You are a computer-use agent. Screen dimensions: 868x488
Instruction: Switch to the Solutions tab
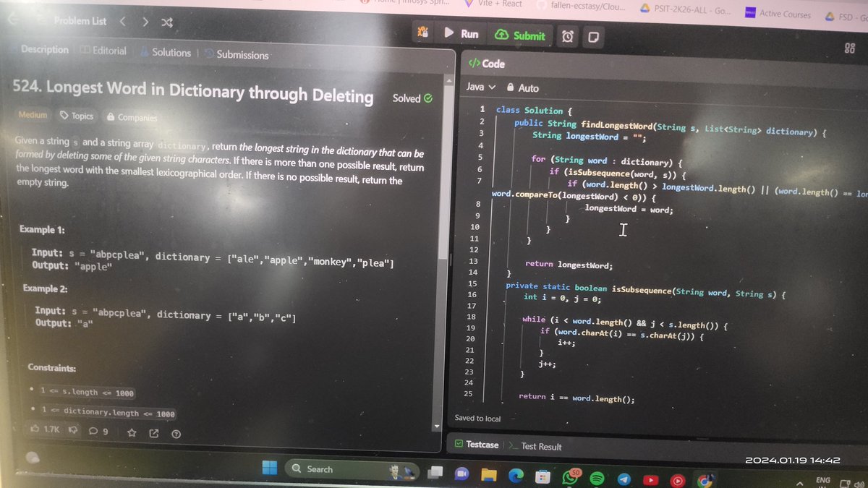(166, 52)
